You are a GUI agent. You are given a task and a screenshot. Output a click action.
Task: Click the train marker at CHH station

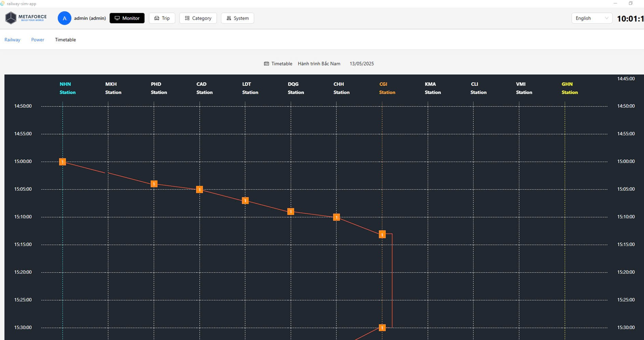pos(336,217)
